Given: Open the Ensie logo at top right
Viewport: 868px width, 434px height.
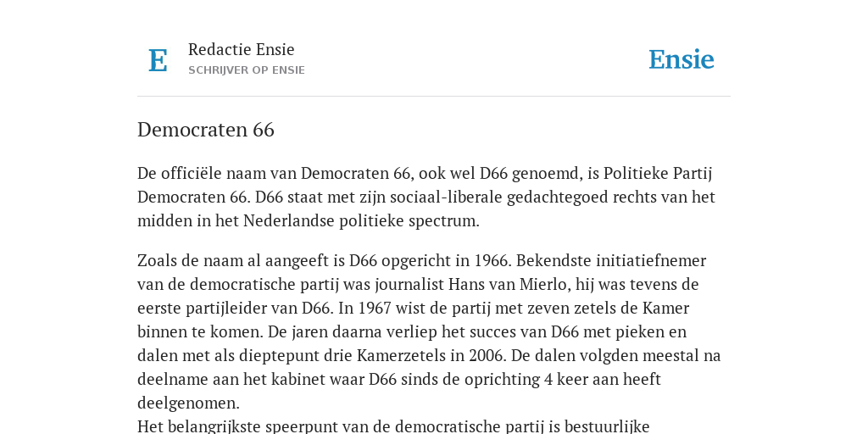Looking at the screenshot, I should [x=681, y=59].
